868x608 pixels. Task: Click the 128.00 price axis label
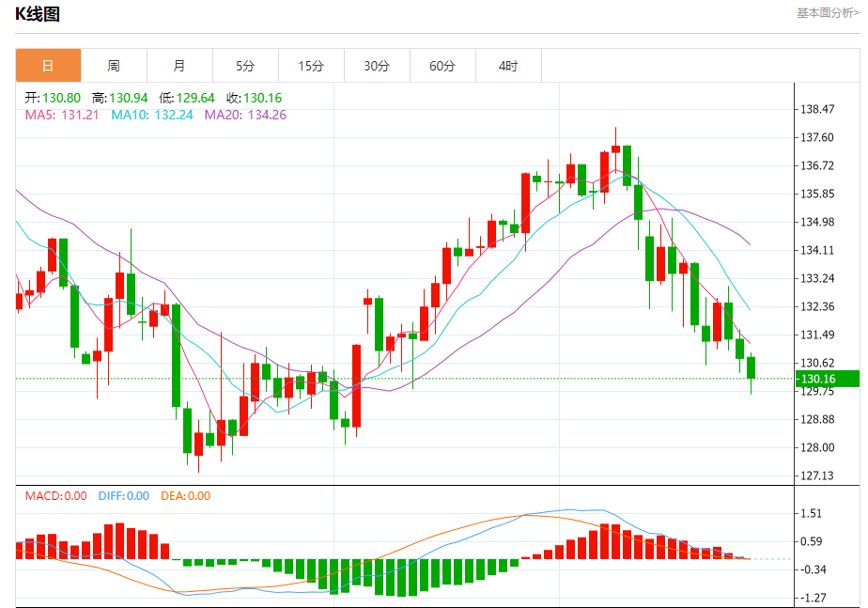(x=817, y=447)
